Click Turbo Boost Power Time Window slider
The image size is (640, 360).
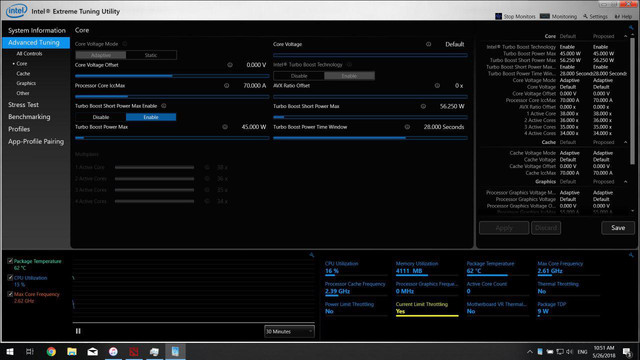[370, 138]
